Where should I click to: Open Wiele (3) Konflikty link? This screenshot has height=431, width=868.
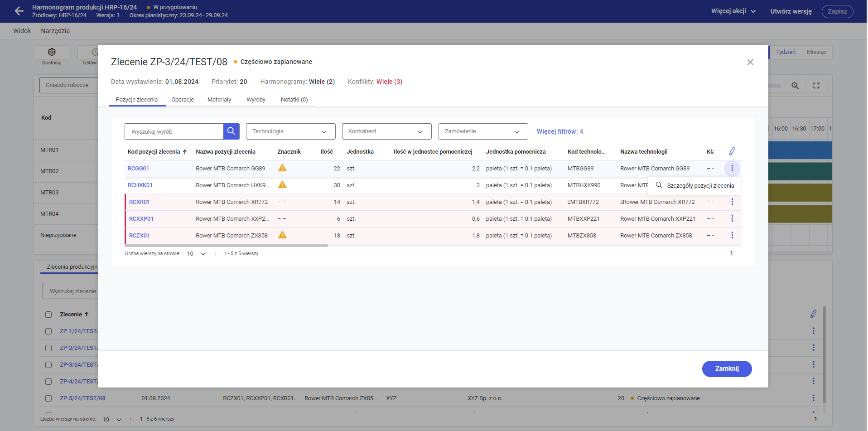tap(389, 82)
